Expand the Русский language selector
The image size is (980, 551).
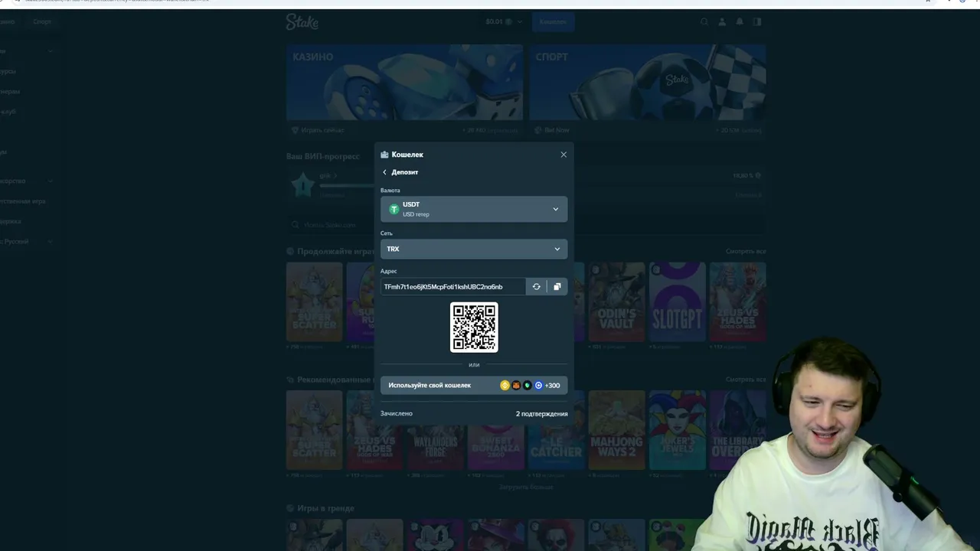coord(25,242)
